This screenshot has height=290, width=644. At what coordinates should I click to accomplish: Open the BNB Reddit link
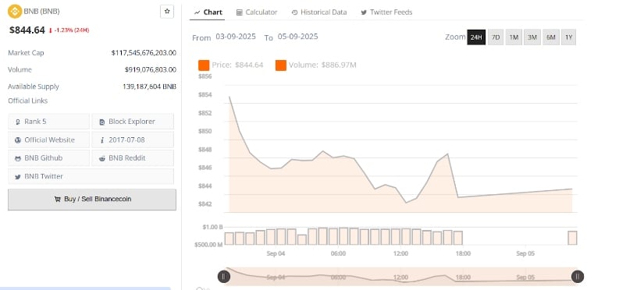(x=133, y=158)
